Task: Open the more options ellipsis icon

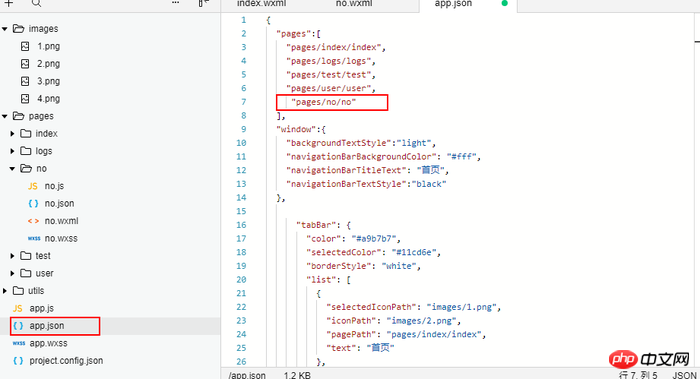Action: [x=175, y=3]
